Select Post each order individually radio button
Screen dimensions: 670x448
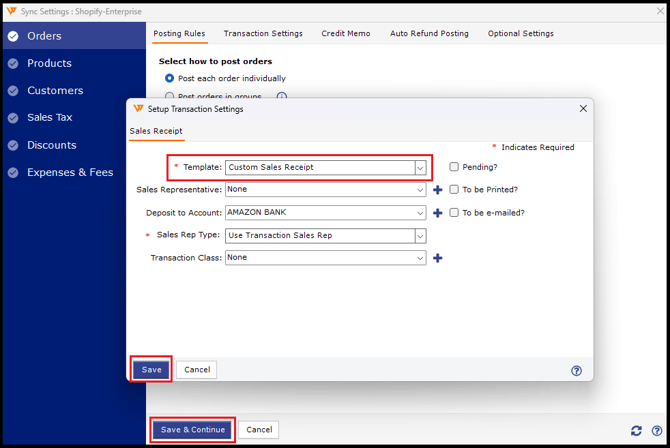169,78
